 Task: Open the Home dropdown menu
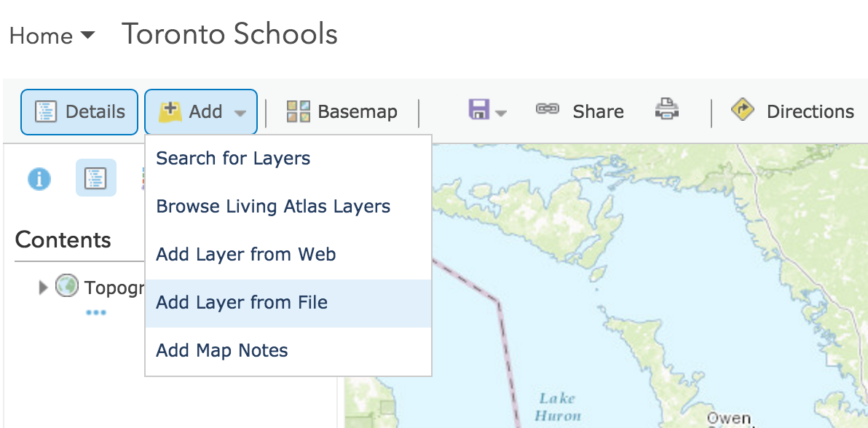coord(52,36)
